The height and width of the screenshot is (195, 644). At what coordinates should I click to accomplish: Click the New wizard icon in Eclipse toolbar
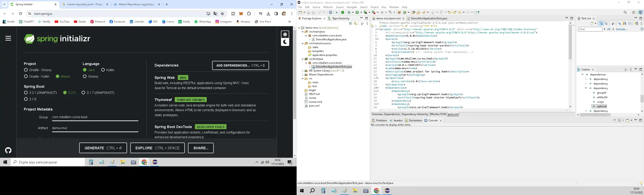301,13
